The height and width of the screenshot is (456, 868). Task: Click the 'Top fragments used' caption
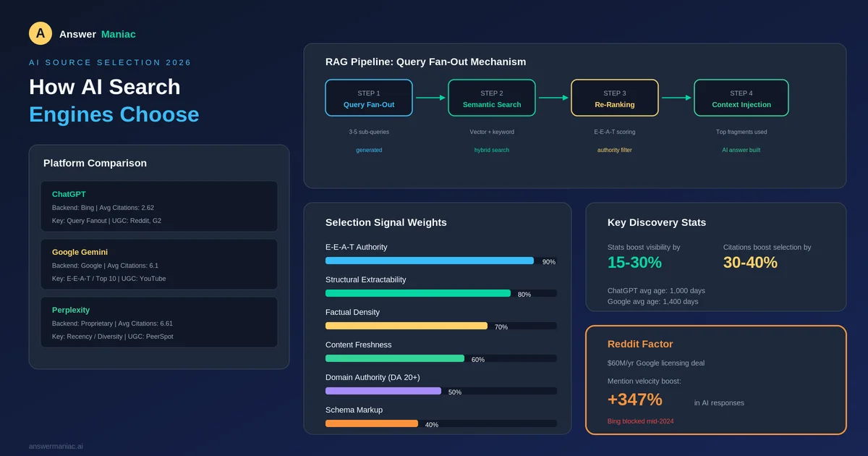pos(741,132)
